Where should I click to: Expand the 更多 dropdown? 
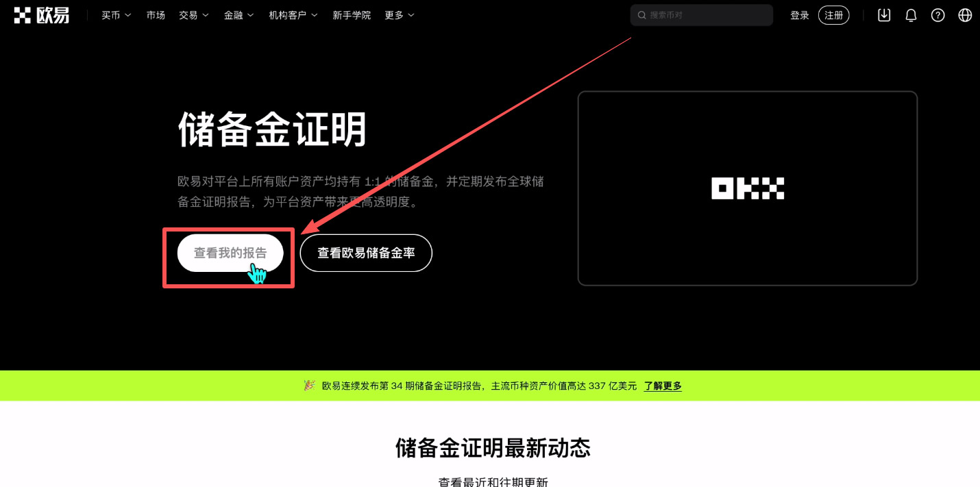pyautogui.click(x=399, y=14)
